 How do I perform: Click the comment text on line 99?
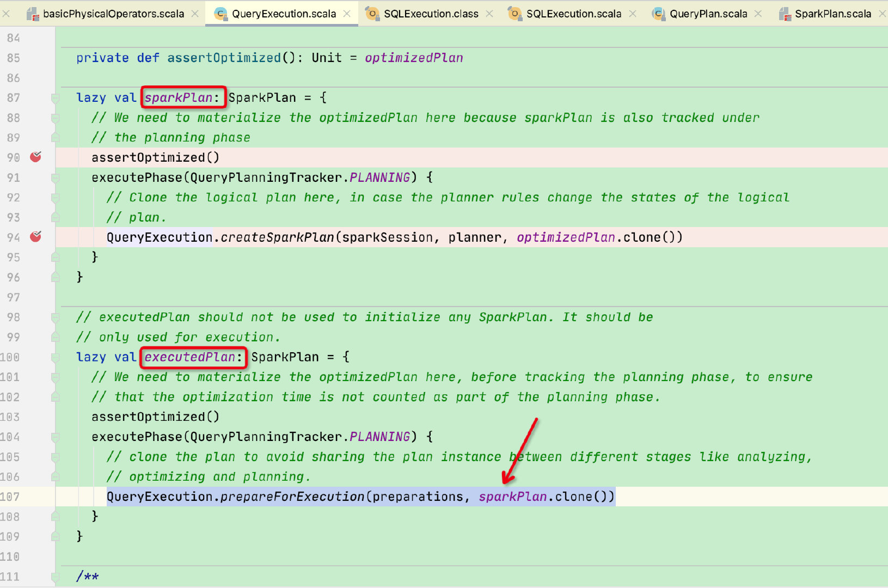179,337
